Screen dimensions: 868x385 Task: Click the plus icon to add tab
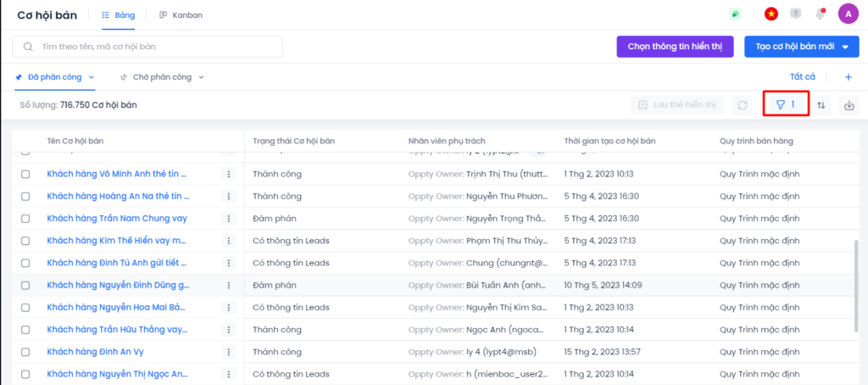click(x=849, y=77)
